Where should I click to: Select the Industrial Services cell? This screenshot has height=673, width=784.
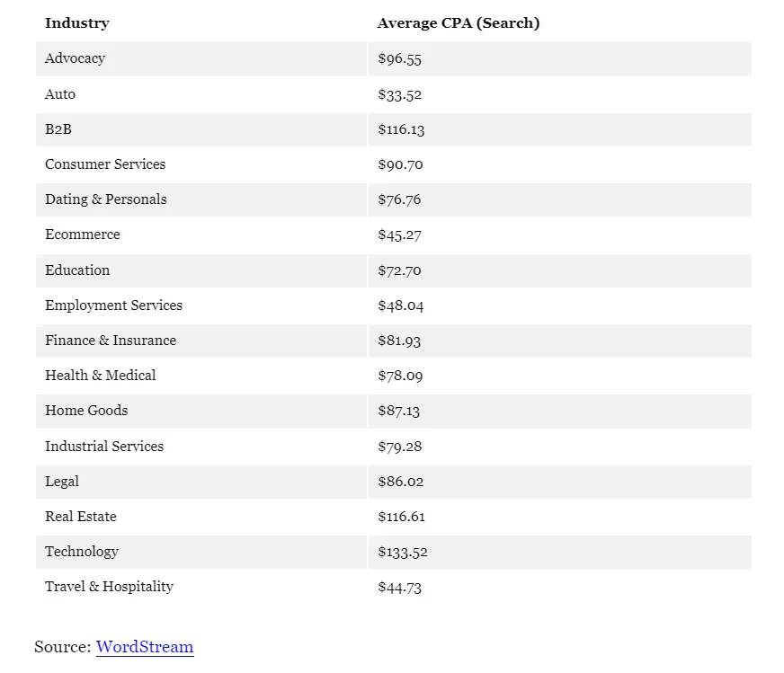pyautogui.click(x=104, y=447)
